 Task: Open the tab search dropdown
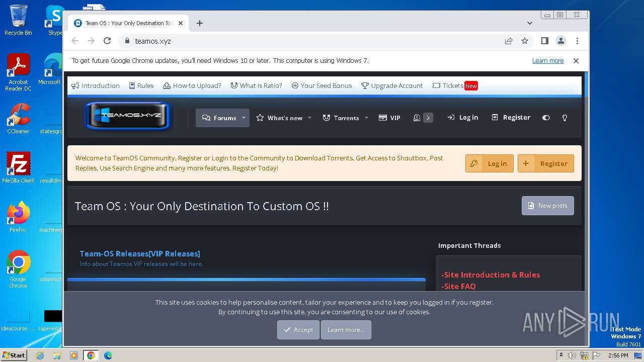pos(529,23)
